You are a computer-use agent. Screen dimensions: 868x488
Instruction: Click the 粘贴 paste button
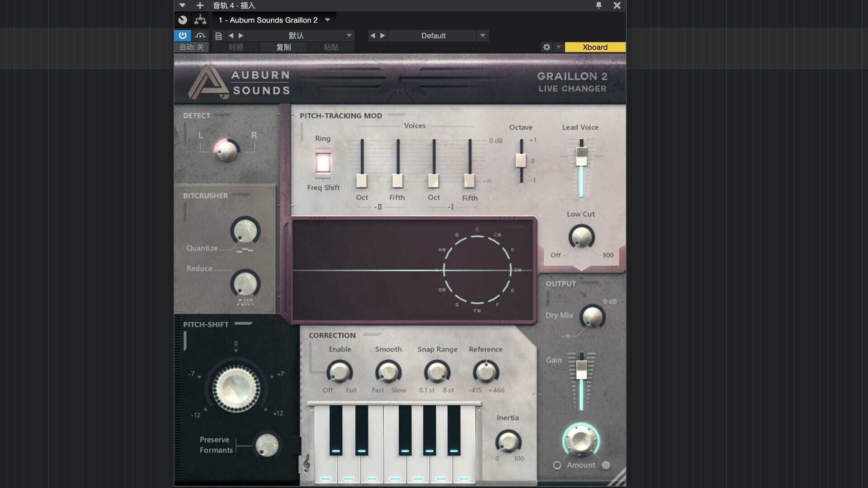pyautogui.click(x=331, y=47)
